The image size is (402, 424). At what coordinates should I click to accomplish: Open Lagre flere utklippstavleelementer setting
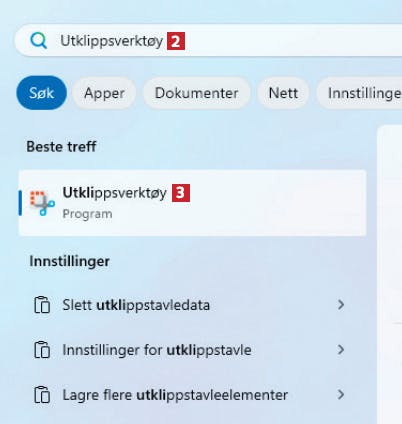[190, 395]
